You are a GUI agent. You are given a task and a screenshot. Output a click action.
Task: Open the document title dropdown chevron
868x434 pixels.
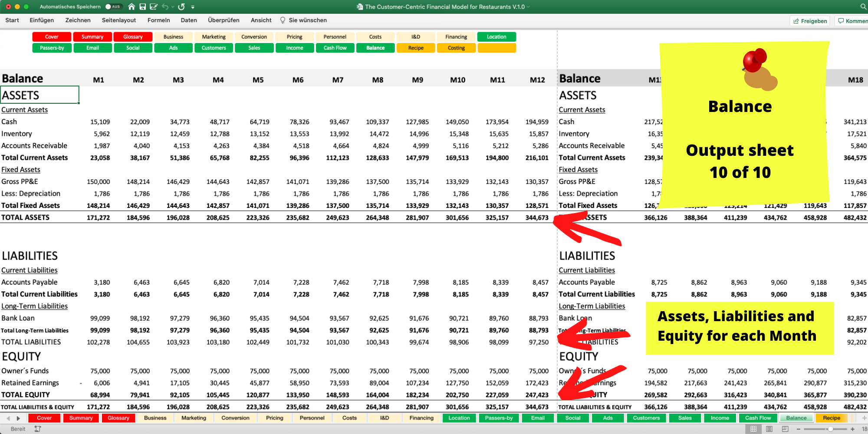pyautogui.click(x=528, y=7)
